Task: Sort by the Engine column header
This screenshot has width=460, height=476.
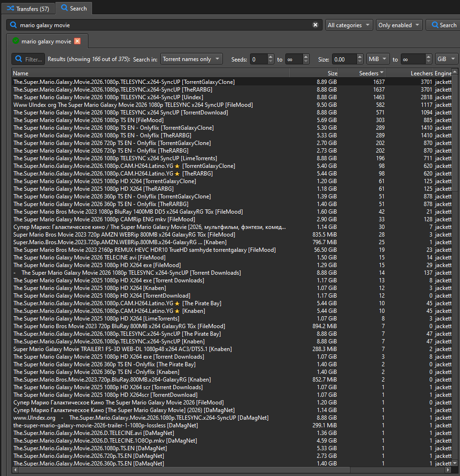Action: pos(443,73)
